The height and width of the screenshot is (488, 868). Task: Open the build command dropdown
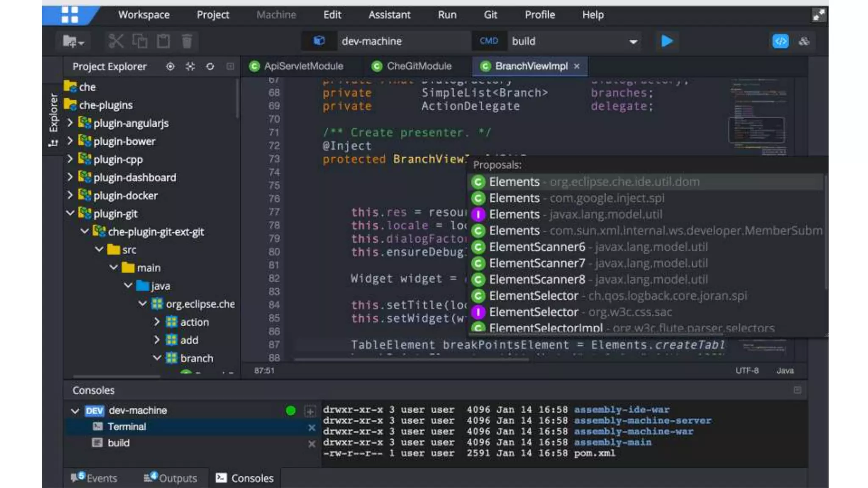tap(633, 42)
